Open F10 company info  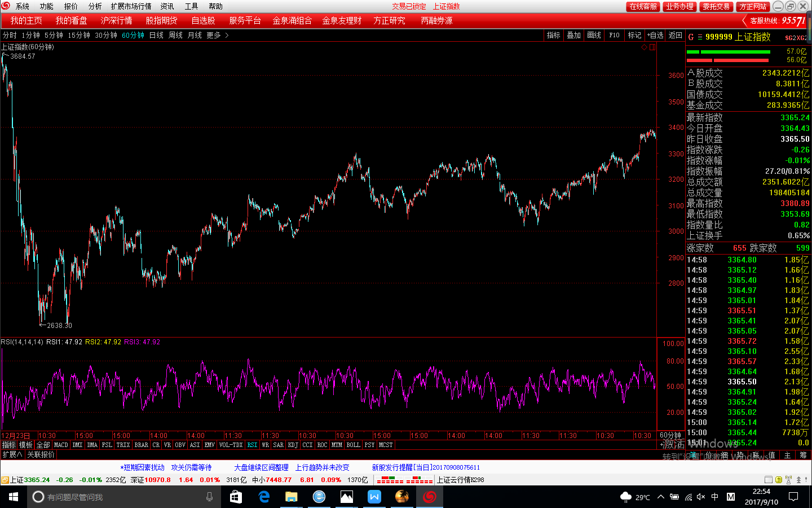[614, 35]
